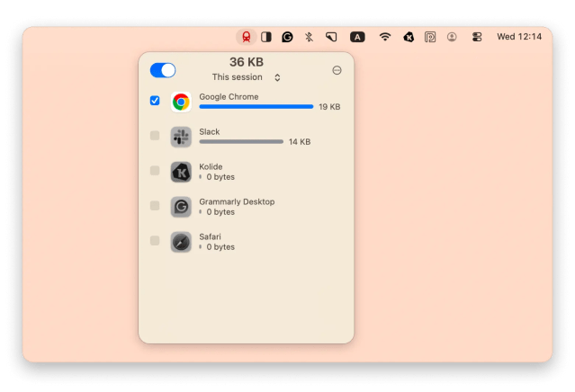The image size is (575, 392).
Task: Enable the Grammarly Desktop checkbox
Action: [x=155, y=206]
